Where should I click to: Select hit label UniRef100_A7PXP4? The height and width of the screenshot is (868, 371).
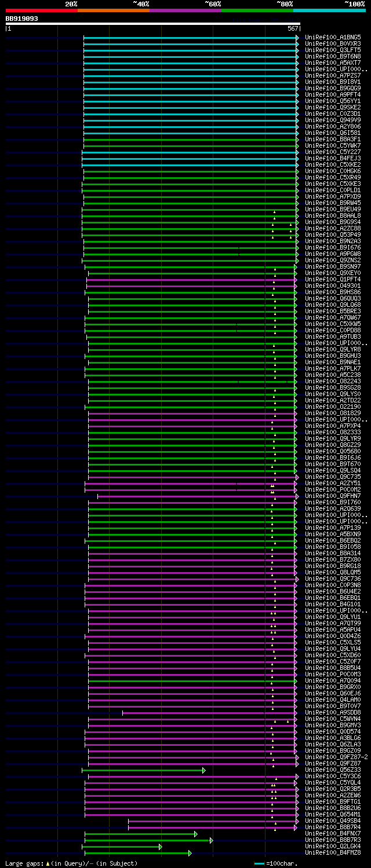pos(333,426)
